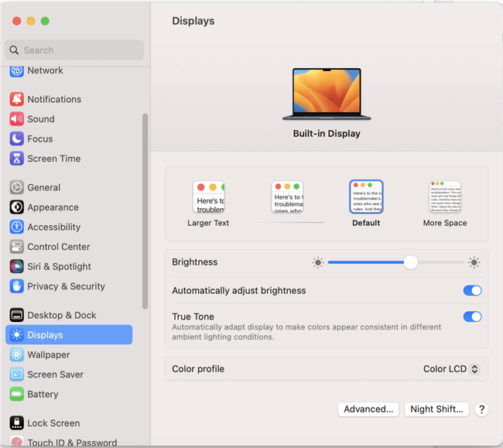503x448 pixels.
Task: Click the Brightness slider knob
Action: coord(411,262)
